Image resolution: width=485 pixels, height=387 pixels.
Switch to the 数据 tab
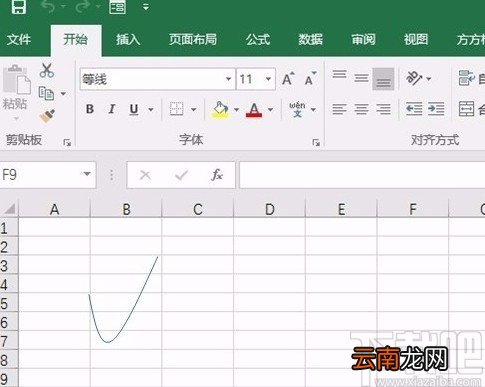310,40
